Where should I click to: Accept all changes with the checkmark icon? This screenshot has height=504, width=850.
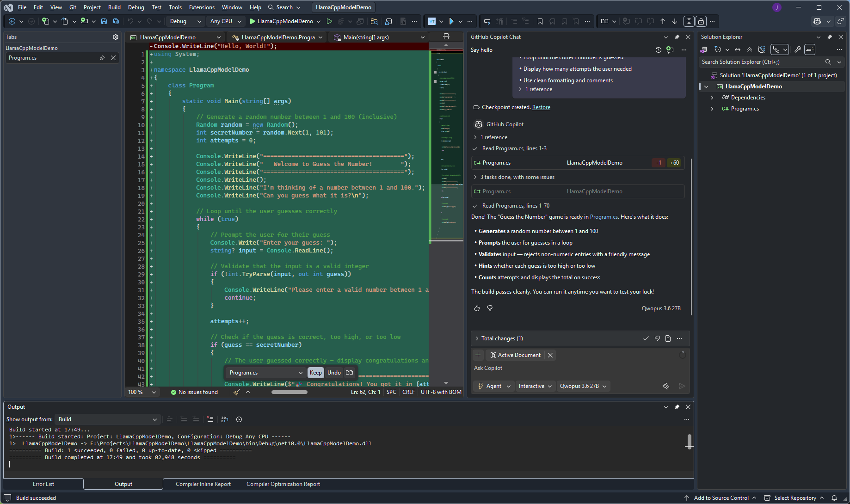click(x=646, y=338)
